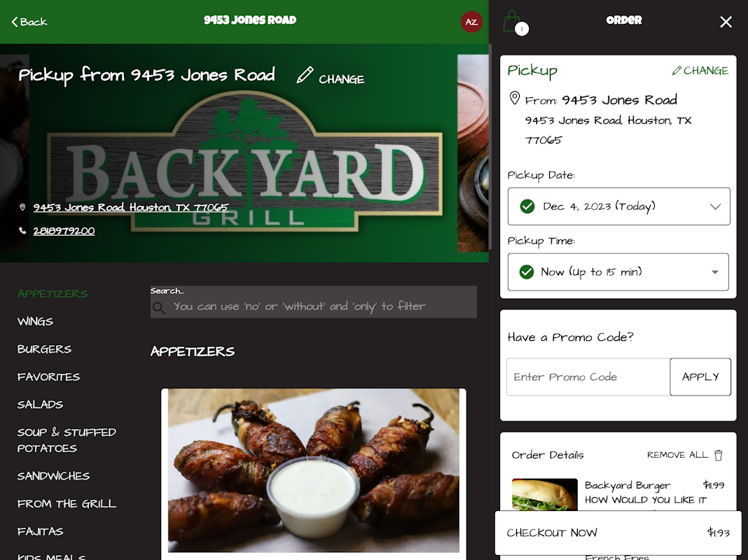This screenshot has height=560, width=748.
Task: Click the location pin icon beside From
Action: click(514, 98)
